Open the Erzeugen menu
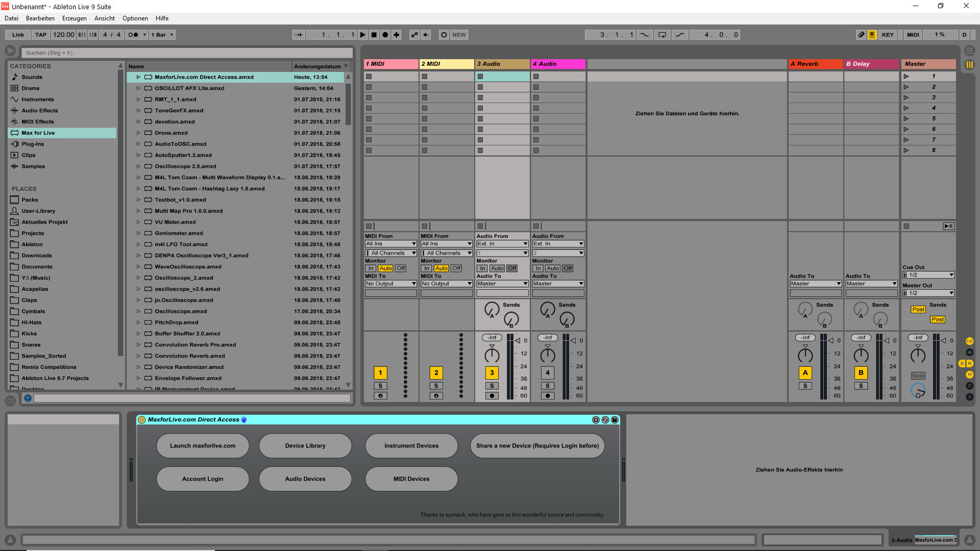This screenshot has width=980, height=551. coord(75,18)
